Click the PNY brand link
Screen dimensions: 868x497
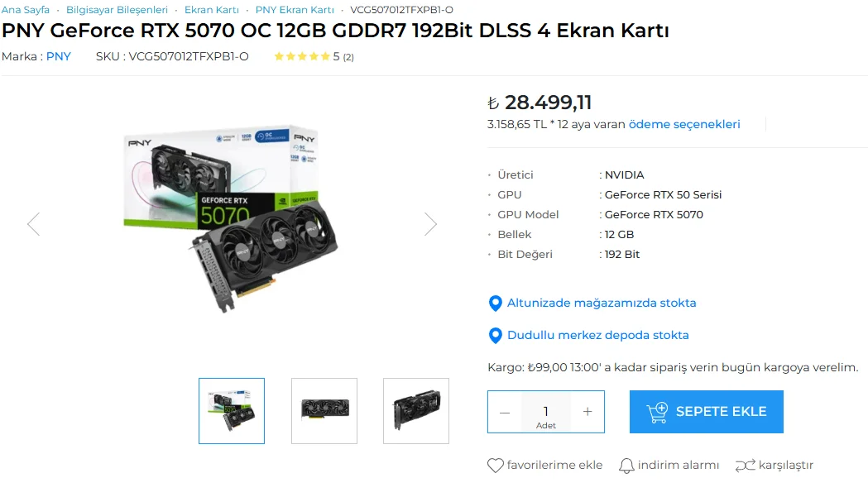[58, 56]
